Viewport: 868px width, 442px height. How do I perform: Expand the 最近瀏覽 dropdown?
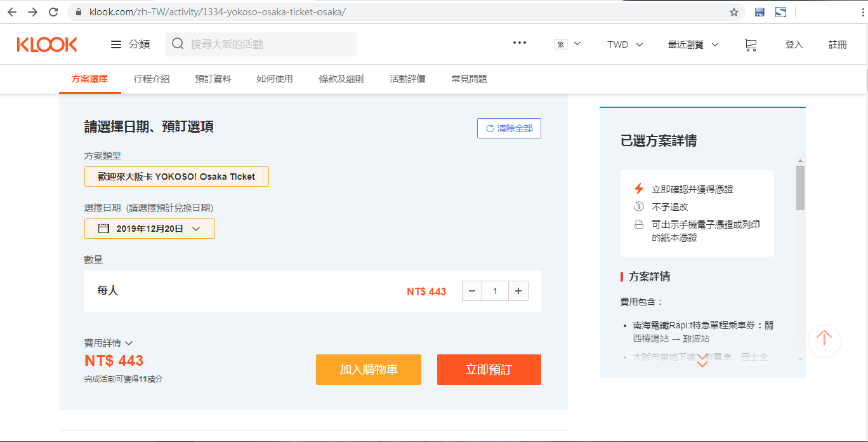point(694,44)
